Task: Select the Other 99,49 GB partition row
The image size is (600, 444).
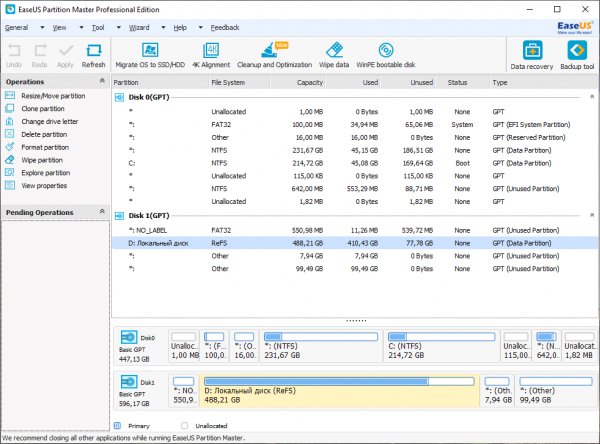Action: (x=355, y=269)
